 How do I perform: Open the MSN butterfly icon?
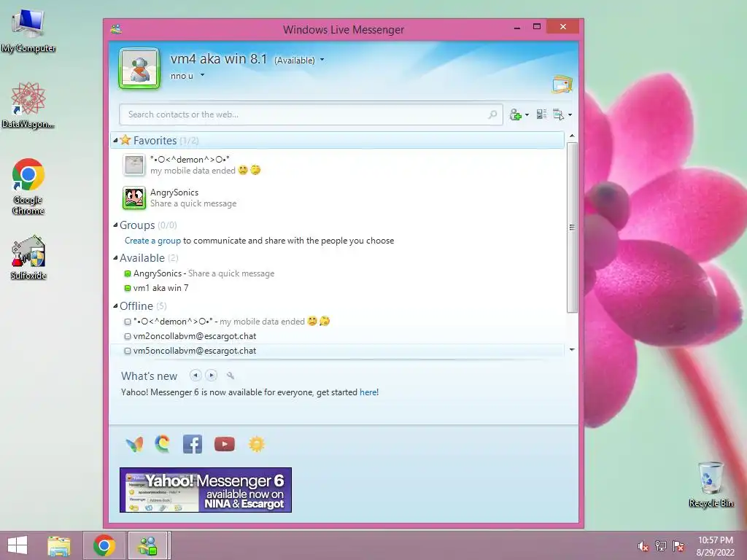pos(134,444)
